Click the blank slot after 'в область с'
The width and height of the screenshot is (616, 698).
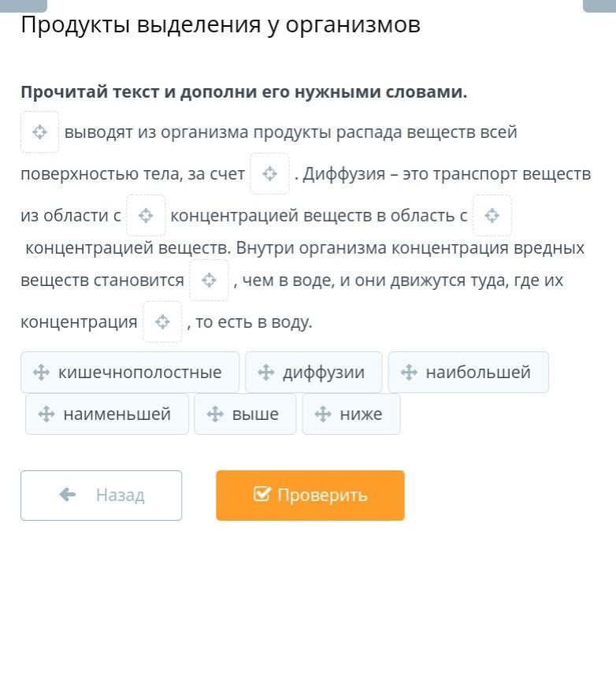492,215
